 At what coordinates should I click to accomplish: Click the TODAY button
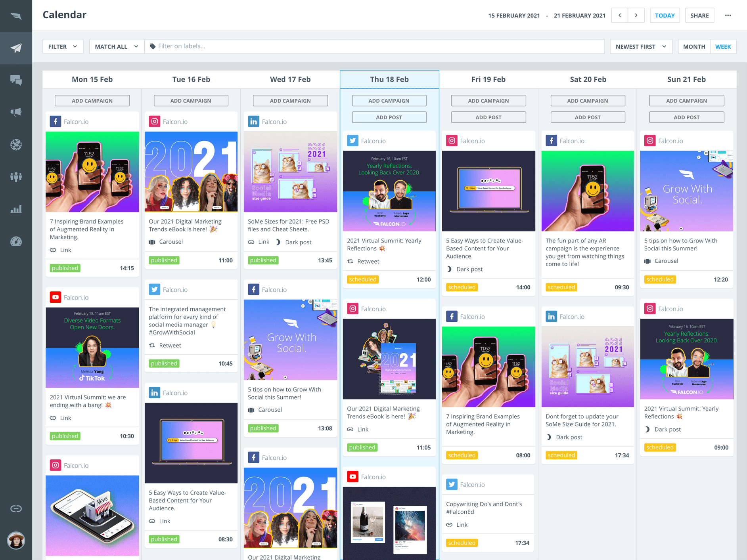tap(665, 15)
